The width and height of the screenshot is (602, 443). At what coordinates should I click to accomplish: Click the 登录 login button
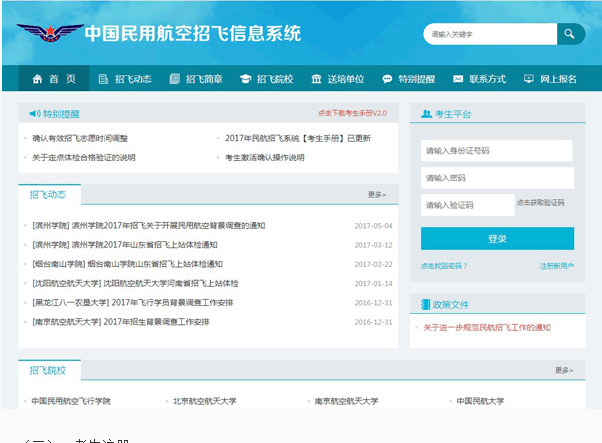[498, 239]
